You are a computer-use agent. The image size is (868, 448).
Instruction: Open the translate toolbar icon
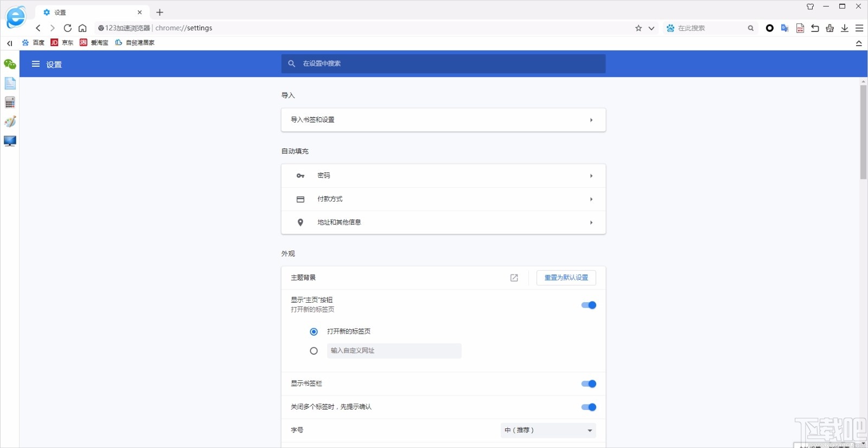(784, 28)
